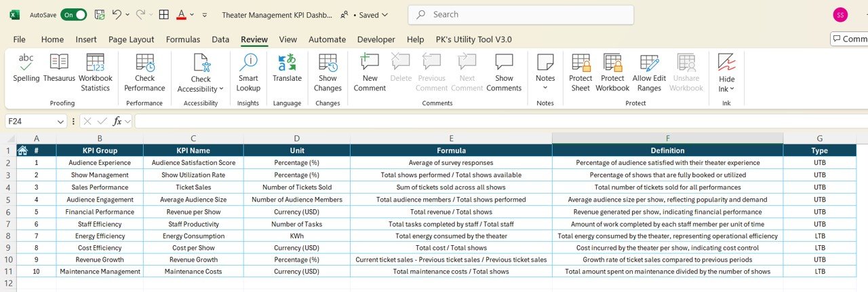Screen dimensions: 868x292
Task: Open the SS account profile button
Action: 840,15
